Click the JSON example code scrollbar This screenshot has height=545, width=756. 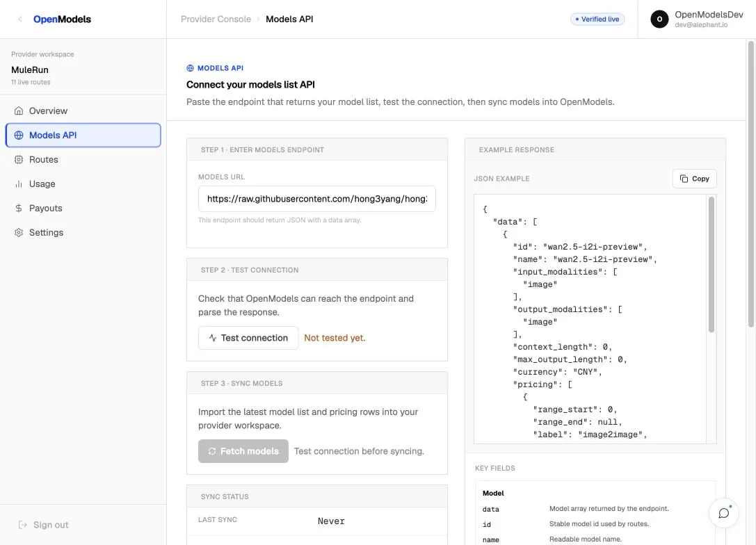click(711, 264)
